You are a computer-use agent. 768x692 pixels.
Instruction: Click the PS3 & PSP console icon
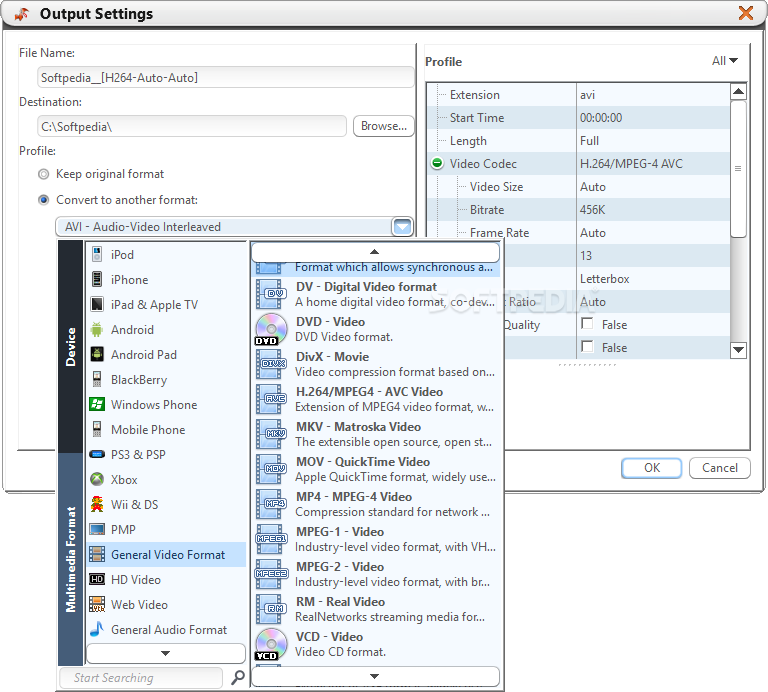pyautogui.click(x=97, y=454)
